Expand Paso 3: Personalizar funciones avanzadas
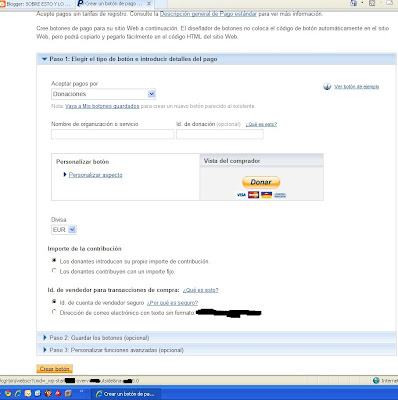 (217, 350)
